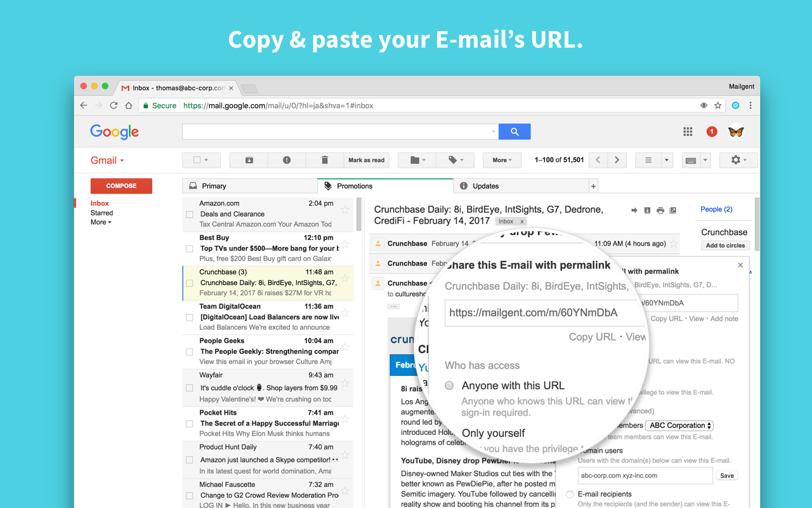812x508 pixels.
Task: Expand More in the left sidebar
Action: pos(101,222)
